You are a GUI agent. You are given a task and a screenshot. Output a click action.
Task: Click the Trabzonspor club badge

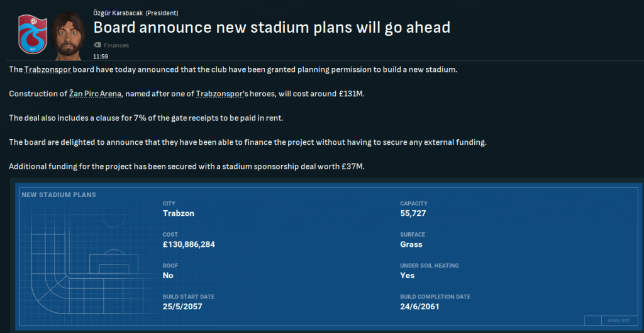pyautogui.click(x=32, y=33)
